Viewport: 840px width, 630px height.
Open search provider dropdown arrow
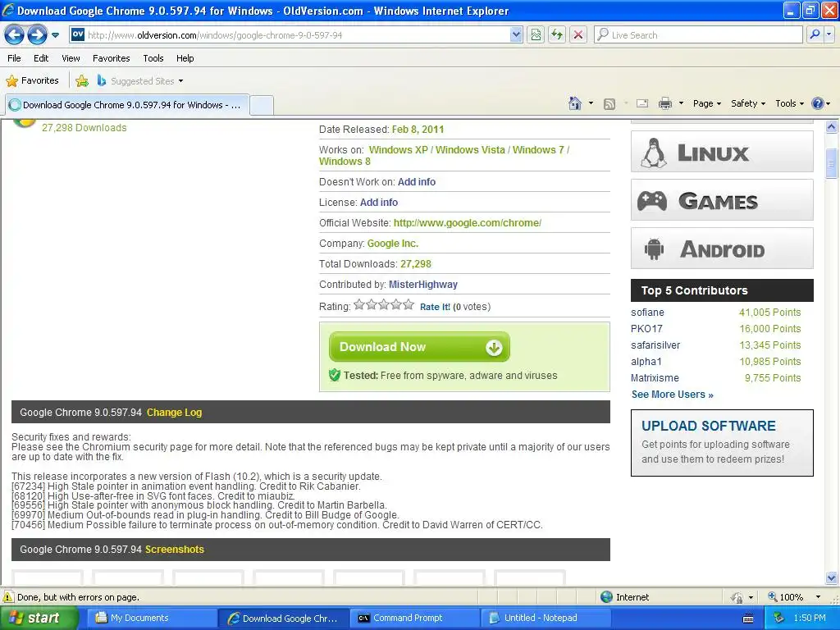pyautogui.click(x=829, y=35)
